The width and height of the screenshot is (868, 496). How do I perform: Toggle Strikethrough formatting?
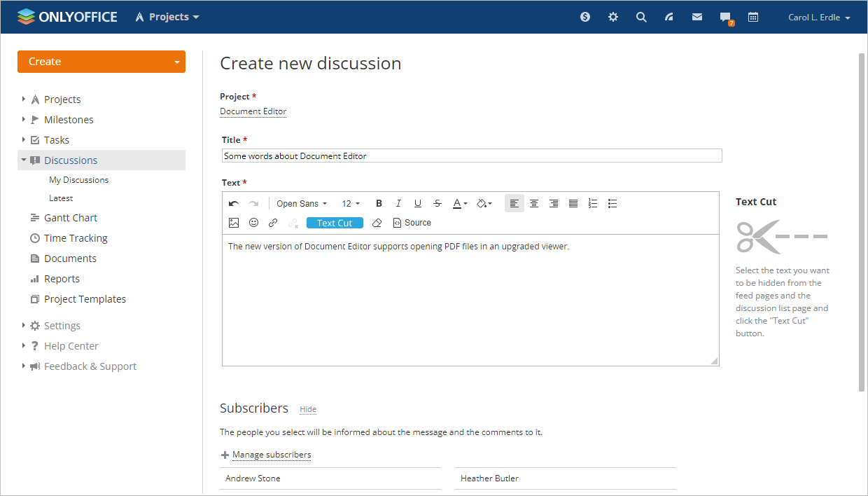[x=437, y=203]
